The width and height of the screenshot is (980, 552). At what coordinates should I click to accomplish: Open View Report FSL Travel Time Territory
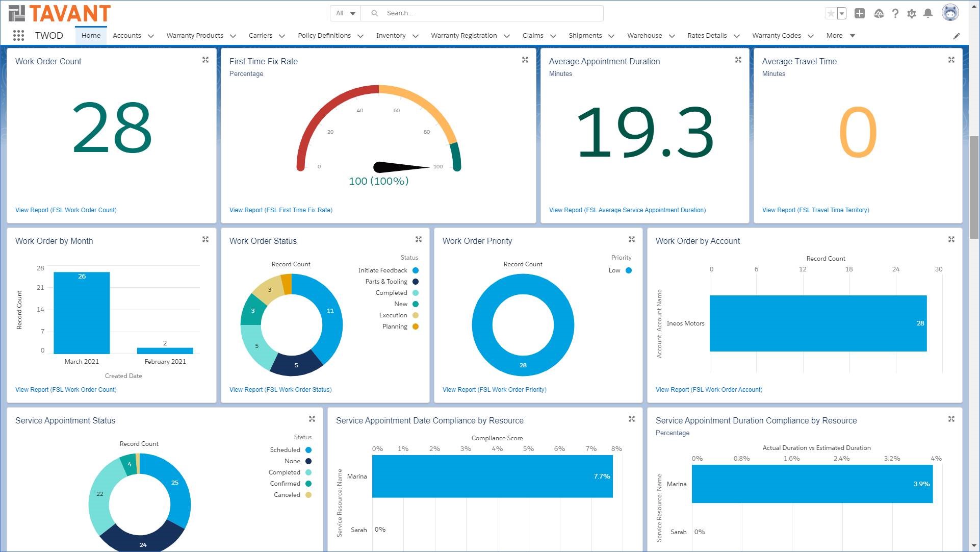(x=815, y=210)
